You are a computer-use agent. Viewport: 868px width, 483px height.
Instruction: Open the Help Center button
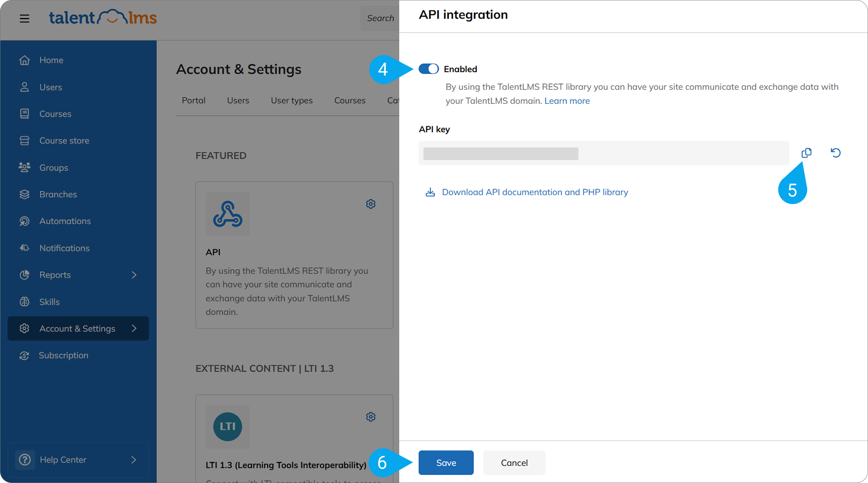(78, 460)
